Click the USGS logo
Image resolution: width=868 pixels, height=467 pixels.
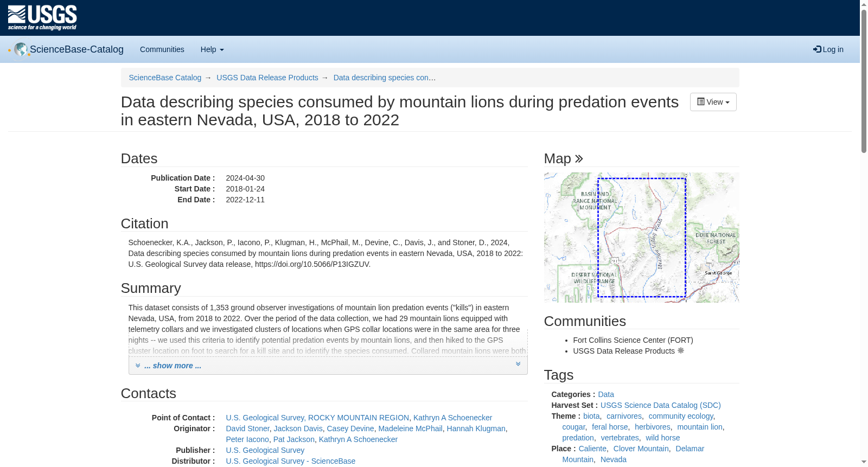click(x=42, y=18)
